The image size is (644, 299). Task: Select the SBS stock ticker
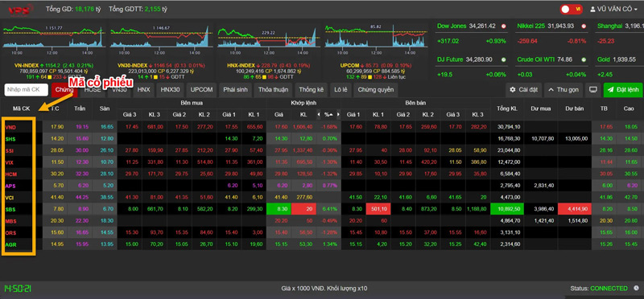coord(10,210)
